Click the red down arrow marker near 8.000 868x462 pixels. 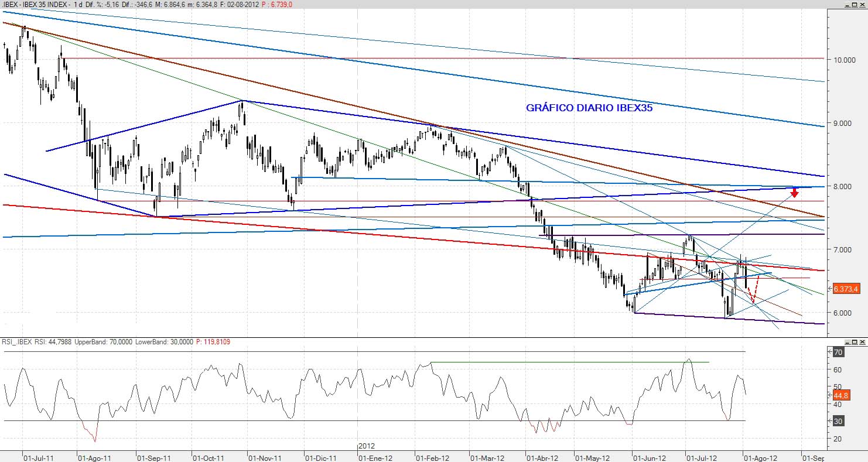coord(794,192)
